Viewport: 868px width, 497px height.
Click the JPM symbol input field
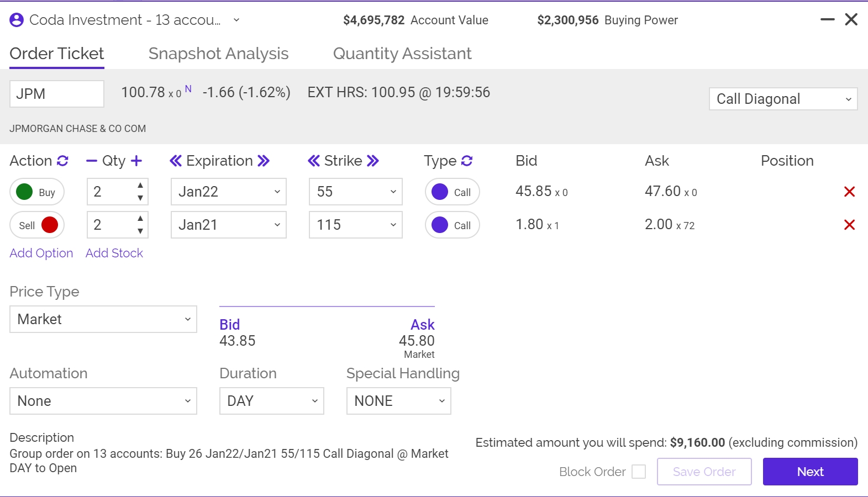coord(57,94)
